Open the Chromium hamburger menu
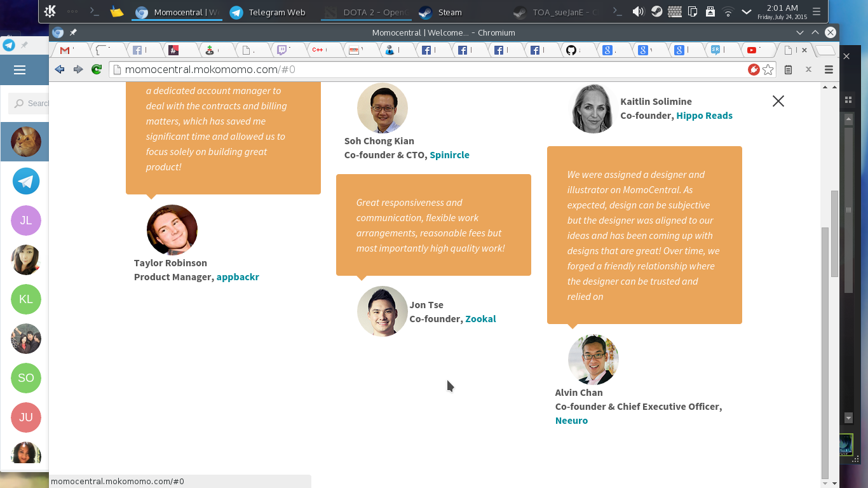The image size is (868, 488). coord(829,69)
